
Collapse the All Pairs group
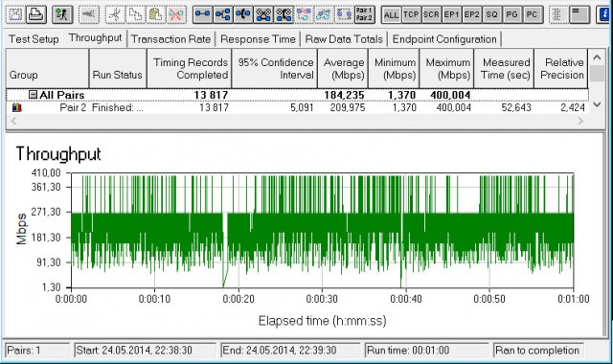point(34,95)
